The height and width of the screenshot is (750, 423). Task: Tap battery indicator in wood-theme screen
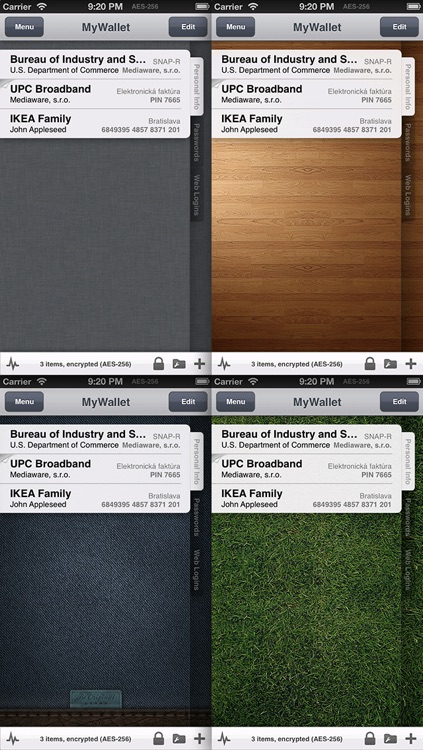(x=412, y=7)
